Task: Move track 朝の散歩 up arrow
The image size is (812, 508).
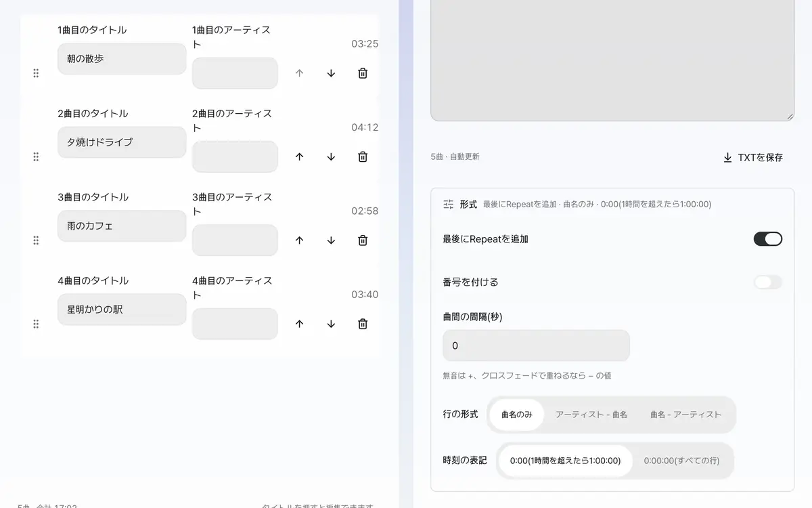Action: tap(299, 73)
